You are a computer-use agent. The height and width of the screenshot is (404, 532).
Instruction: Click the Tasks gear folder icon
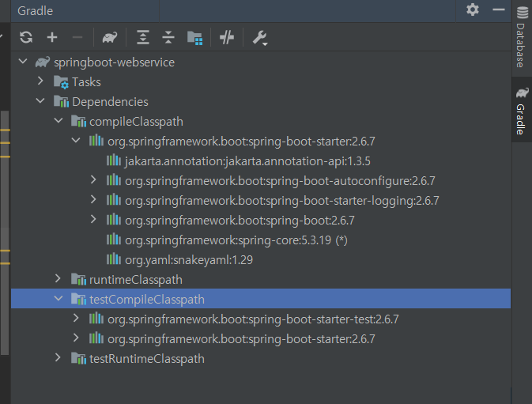[x=61, y=82]
